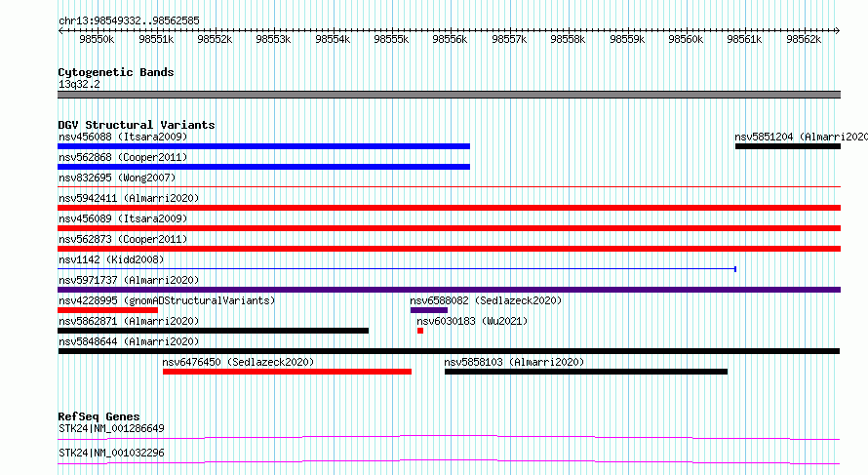Screen dimensions: 868x475
Task: Click the nsv5848644 (Almarri2020) label
Action: (x=129, y=341)
